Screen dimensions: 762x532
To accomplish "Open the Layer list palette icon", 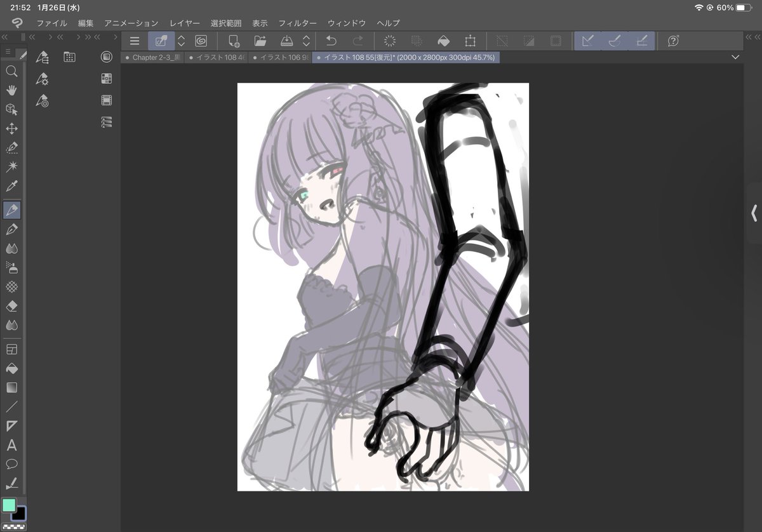I will click(x=107, y=122).
